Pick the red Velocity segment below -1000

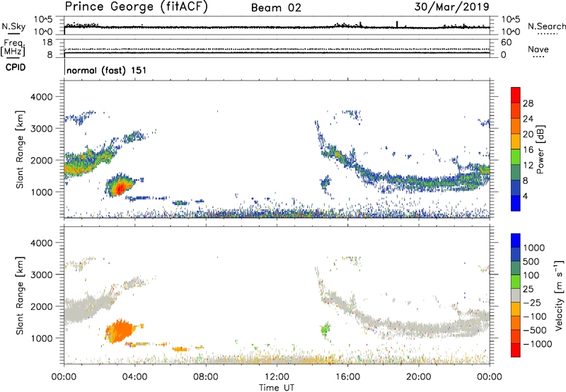516,350
